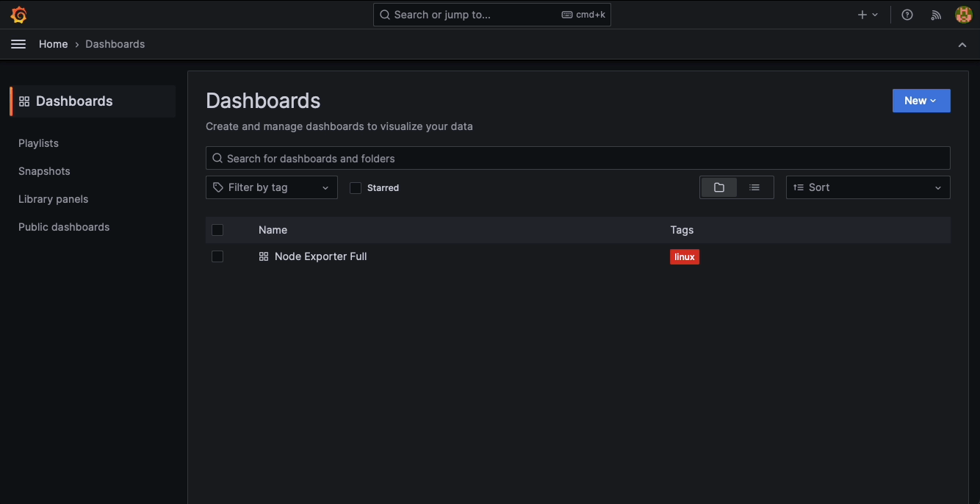Switch to list view layout
Image resolution: width=980 pixels, height=504 pixels.
click(x=754, y=187)
